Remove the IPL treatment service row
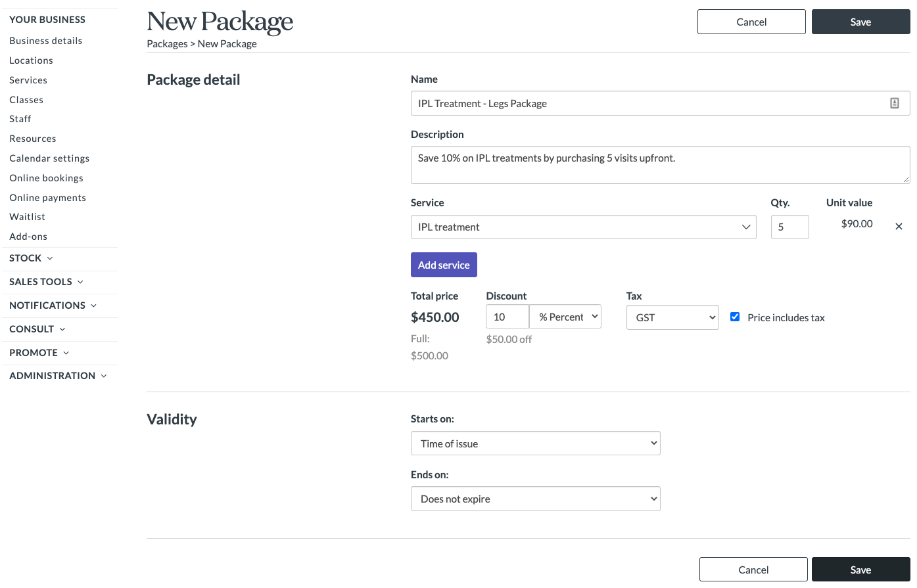917x588 pixels. pos(899,226)
